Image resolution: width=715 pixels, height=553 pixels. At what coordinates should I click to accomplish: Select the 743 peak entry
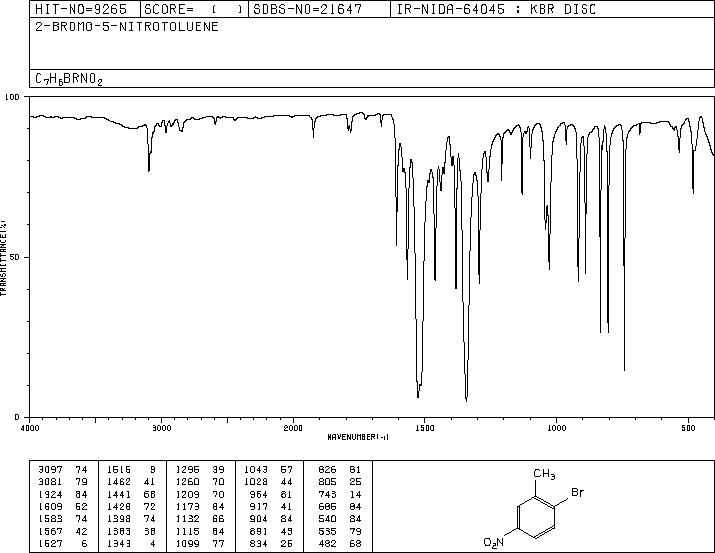pyautogui.click(x=327, y=494)
